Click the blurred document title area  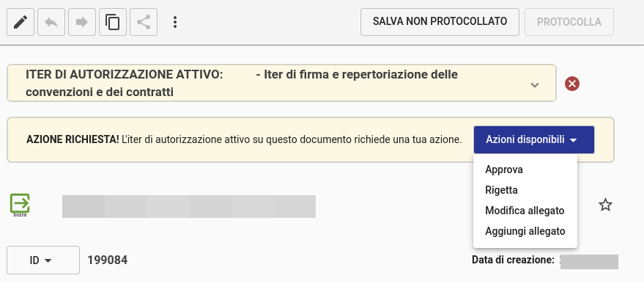click(x=189, y=207)
